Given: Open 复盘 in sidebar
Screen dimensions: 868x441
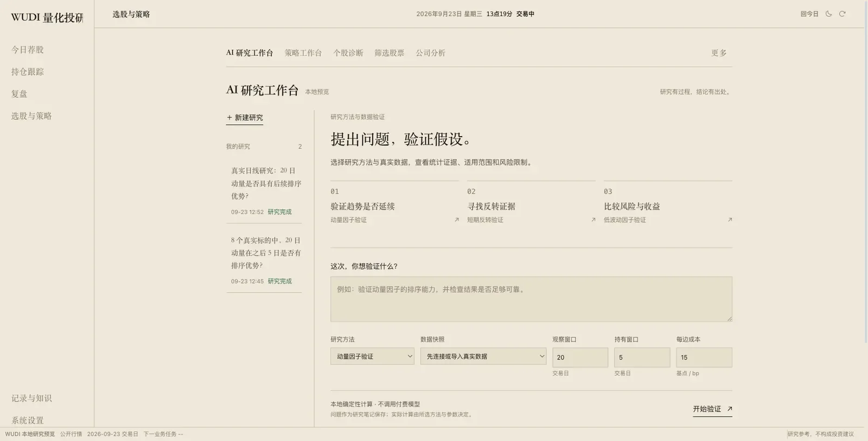Looking at the screenshot, I should (20, 94).
